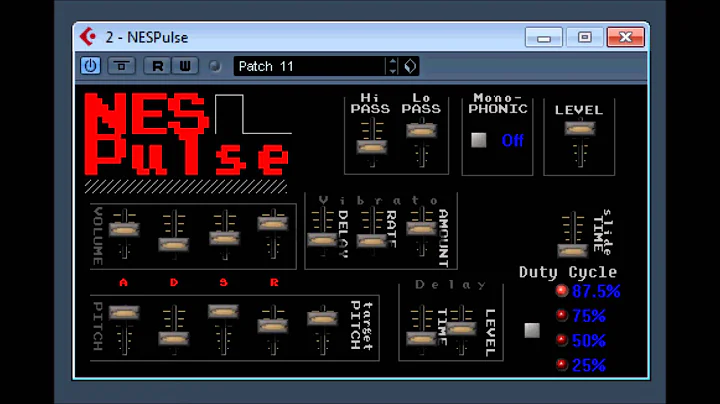
Task: Click the small round indicator beside the W button
Action: click(214, 67)
